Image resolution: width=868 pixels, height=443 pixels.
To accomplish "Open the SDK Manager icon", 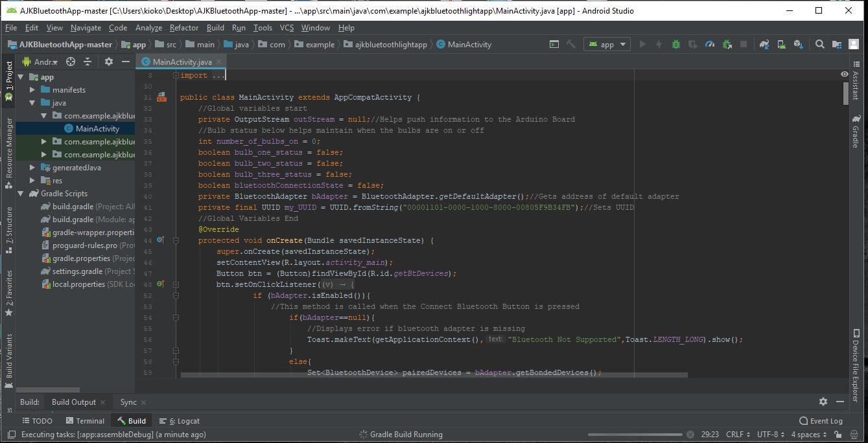I will point(799,45).
